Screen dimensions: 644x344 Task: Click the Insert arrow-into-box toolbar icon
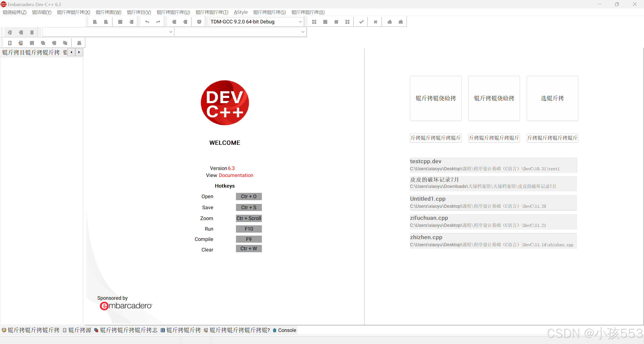[10, 32]
